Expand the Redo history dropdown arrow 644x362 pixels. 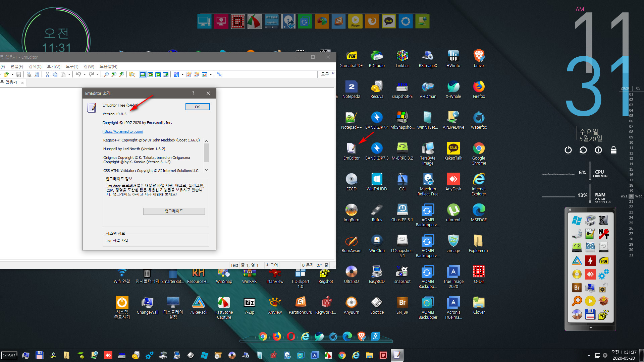click(97, 74)
